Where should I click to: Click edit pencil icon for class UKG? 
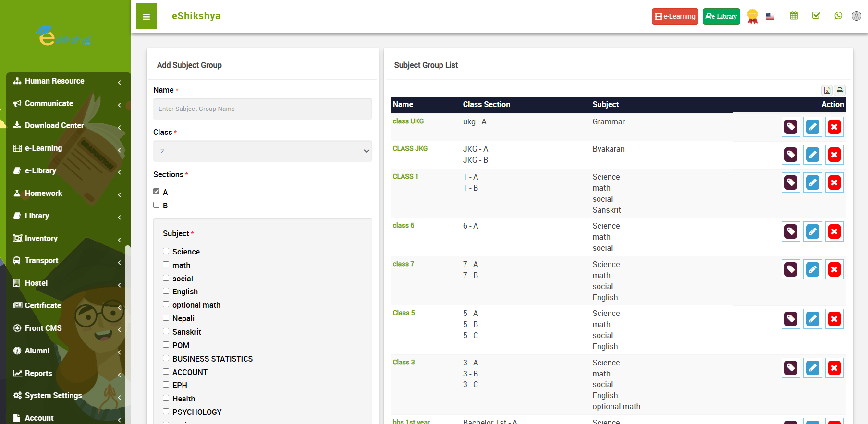point(812,127)
